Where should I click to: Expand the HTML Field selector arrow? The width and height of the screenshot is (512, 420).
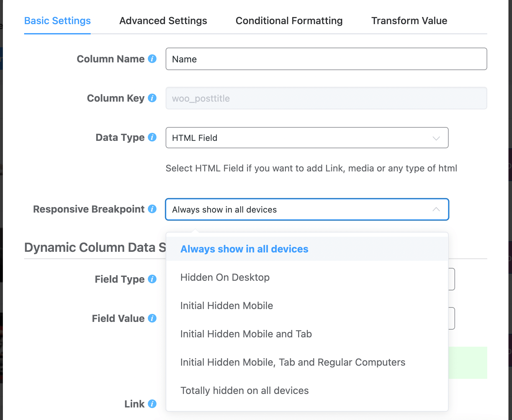(436, 138)
